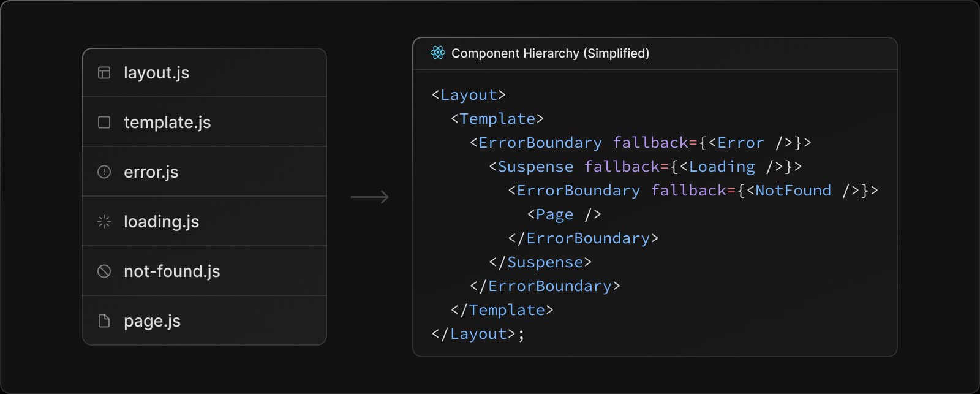The image size is (980, 394).
Task: Click the document icon beside page.js
Action: (104, 321)
